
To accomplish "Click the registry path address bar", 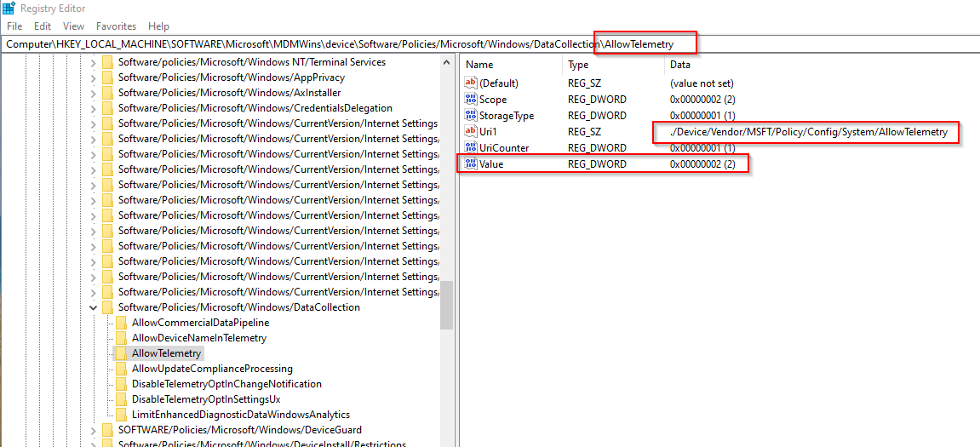I will coord(490,44).
